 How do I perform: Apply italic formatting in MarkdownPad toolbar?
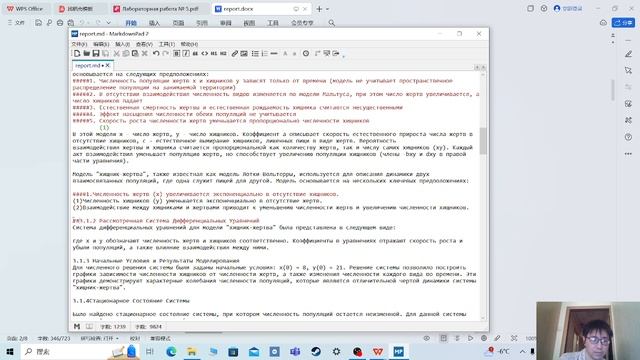186,53
